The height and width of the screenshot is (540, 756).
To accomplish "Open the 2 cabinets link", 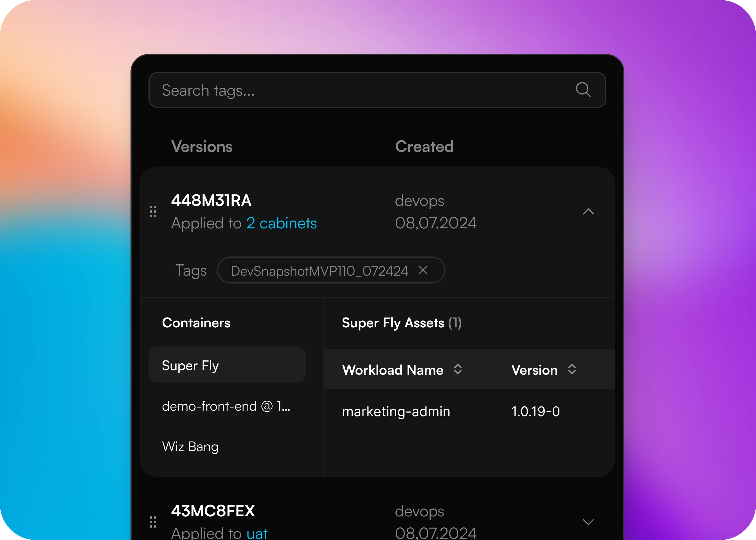I will click(282, 223).
